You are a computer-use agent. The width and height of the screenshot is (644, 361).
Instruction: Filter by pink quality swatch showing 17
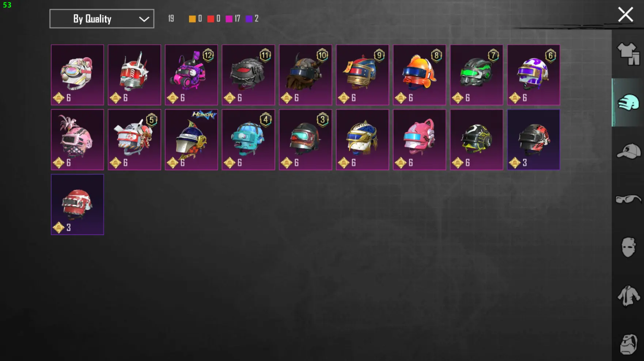(x=229, y=19)
